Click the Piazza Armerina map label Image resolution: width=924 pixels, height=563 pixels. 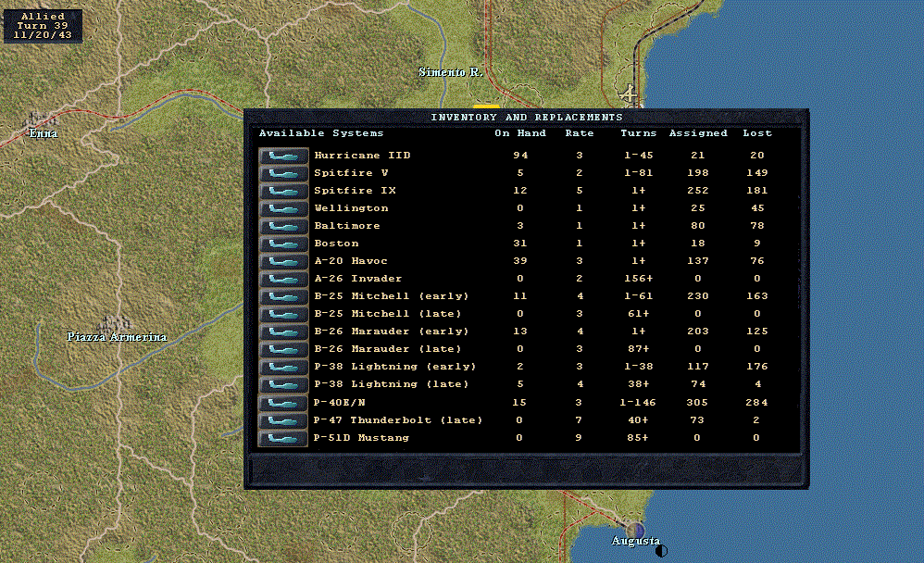click(x=117, y=337)
